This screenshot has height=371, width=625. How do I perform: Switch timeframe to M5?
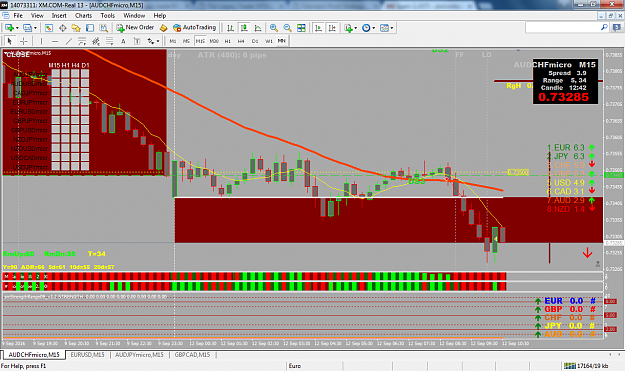(x=186, y=41)
